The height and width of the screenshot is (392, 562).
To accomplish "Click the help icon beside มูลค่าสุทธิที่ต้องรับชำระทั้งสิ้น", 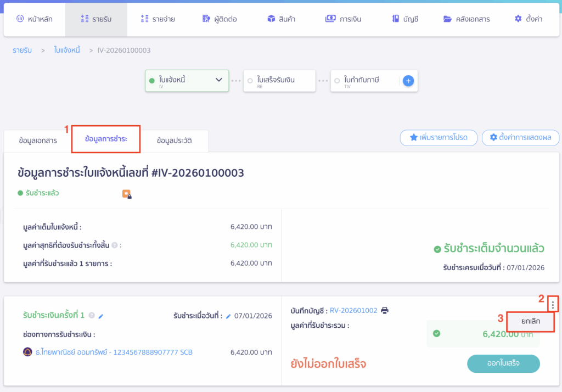I will point(115,245).
